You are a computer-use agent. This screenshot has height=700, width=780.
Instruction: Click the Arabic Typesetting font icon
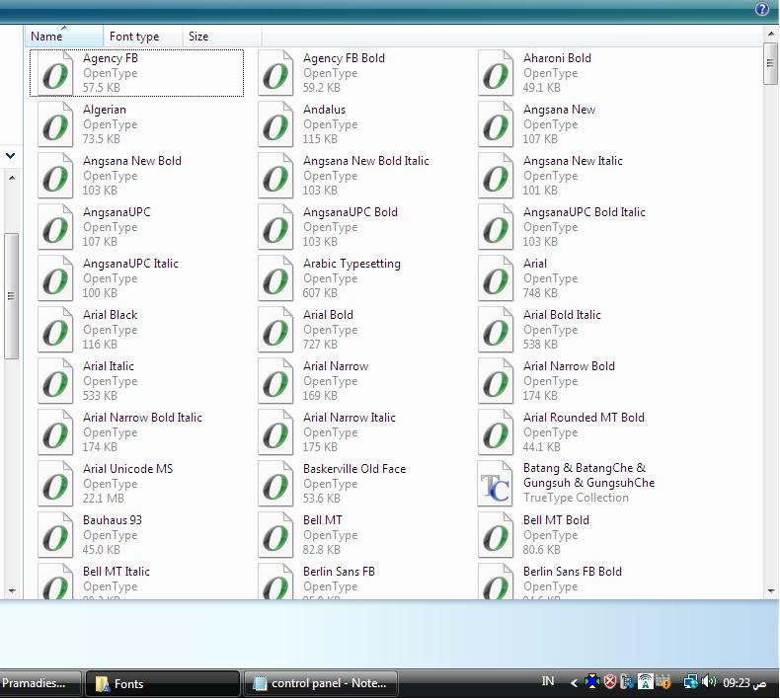(x=275, y=278)
